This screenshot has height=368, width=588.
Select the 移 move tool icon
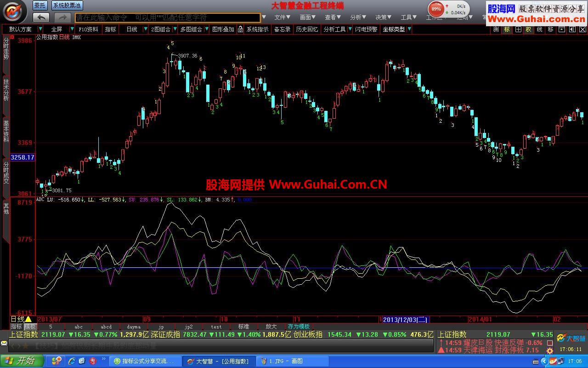[550, 29]
